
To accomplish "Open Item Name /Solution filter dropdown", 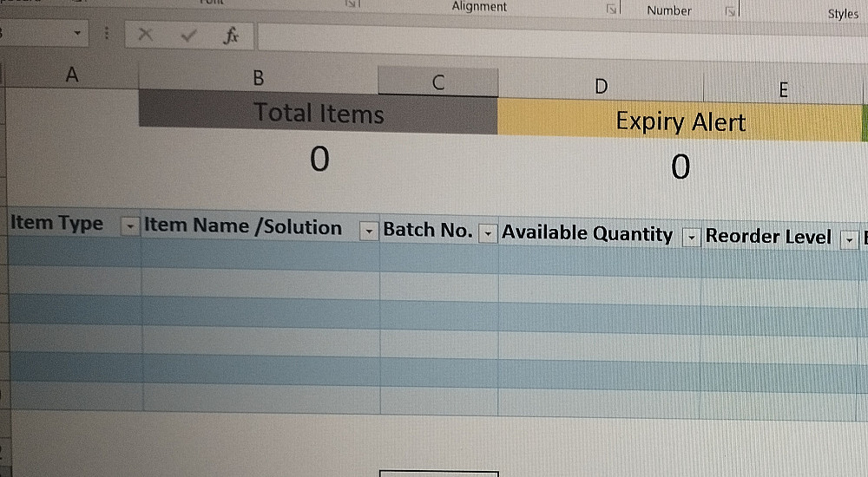I will 368,231.
